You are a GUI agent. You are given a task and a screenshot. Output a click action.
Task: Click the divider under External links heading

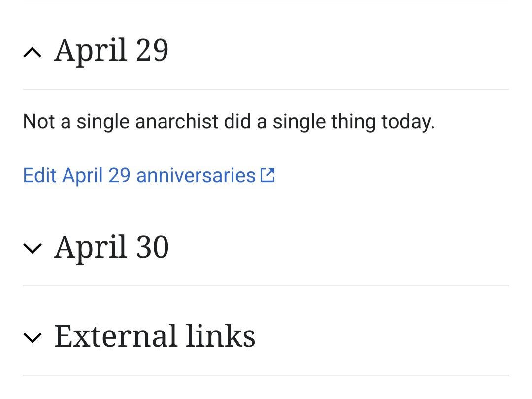[266, 375]
